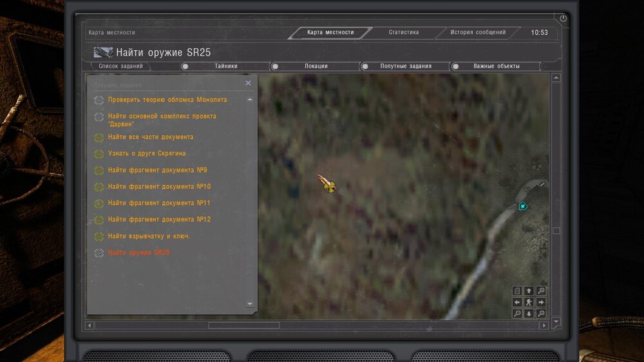Select task Найти фрагмент документа №10
Viewport: 644px width, 362px height.
coord(159,187)
